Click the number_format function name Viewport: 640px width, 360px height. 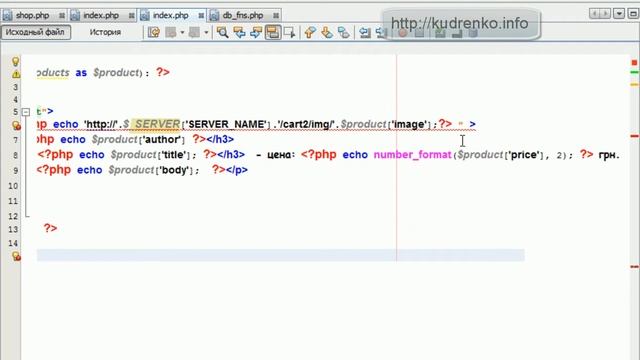click(413, 155)
